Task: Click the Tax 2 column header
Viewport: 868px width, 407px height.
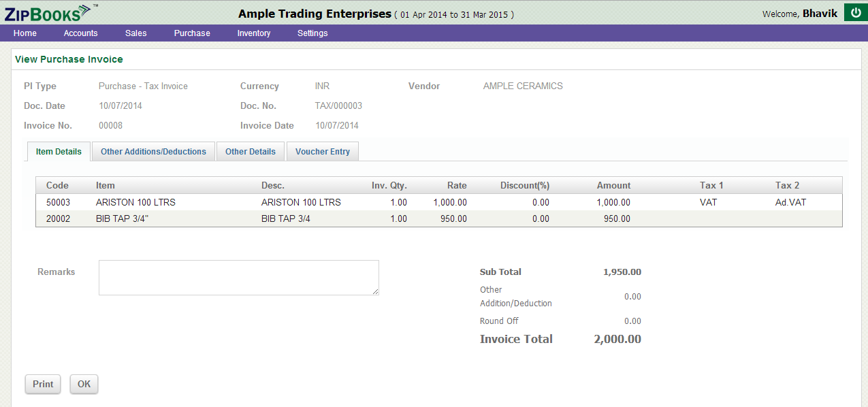Action: [x=788, y=185]
